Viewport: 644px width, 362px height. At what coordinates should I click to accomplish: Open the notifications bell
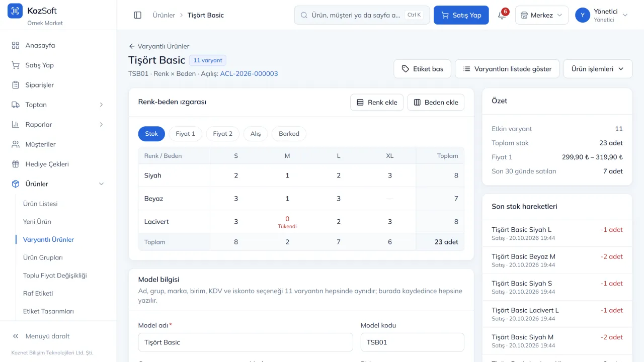[x=502, y=15]
